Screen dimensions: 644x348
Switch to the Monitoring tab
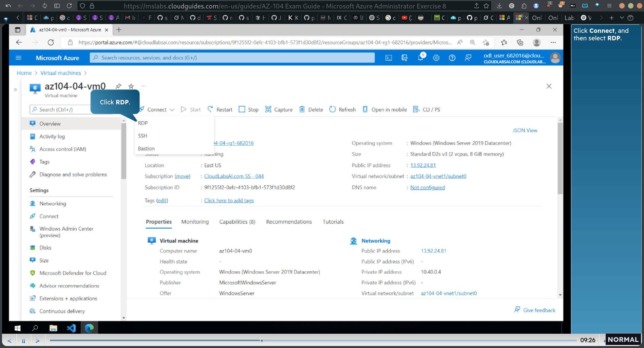pos(195,222)
